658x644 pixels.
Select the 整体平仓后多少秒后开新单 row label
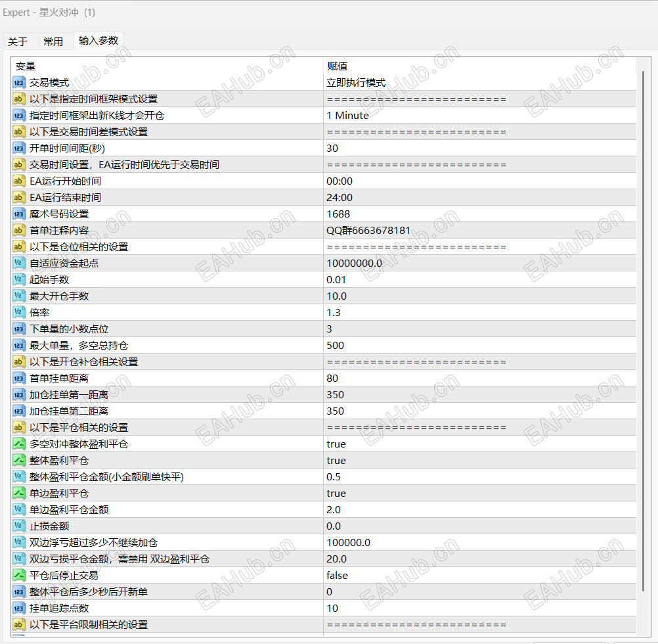pos(89,592)
